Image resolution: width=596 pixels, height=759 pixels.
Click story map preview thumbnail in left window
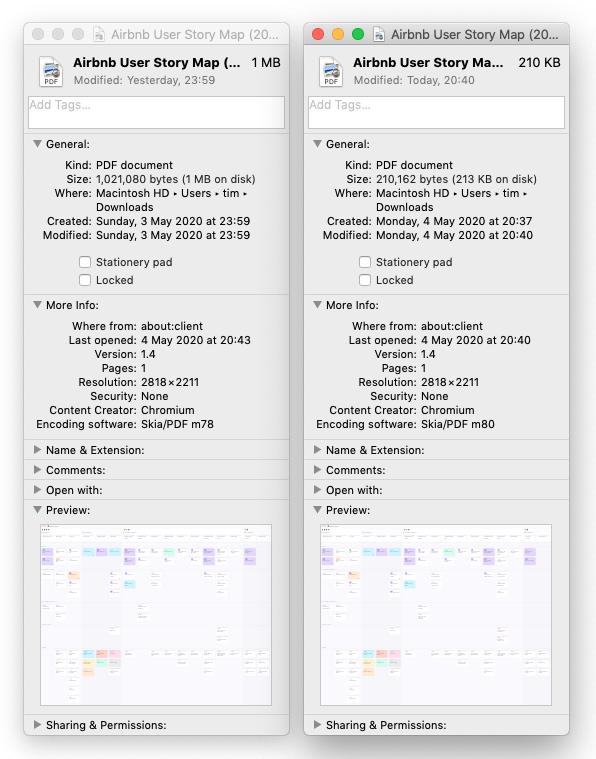[x=156, y=615]
